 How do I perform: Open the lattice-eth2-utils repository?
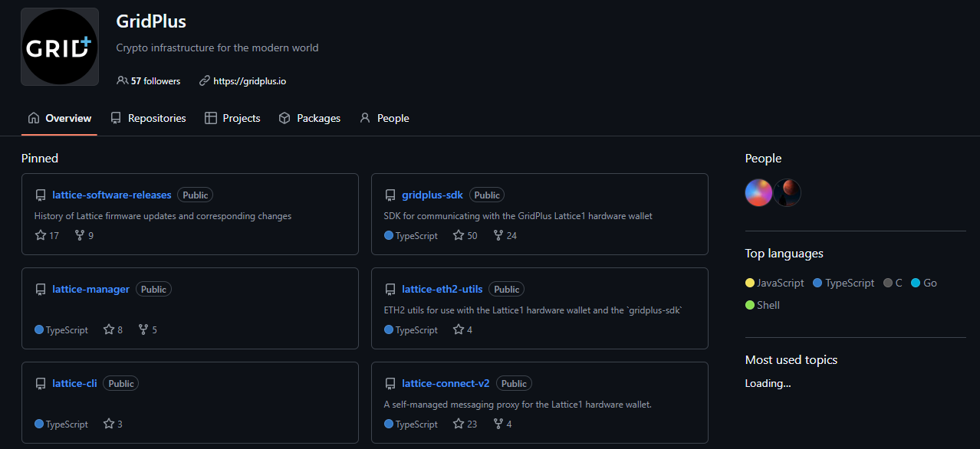point(442,289)
